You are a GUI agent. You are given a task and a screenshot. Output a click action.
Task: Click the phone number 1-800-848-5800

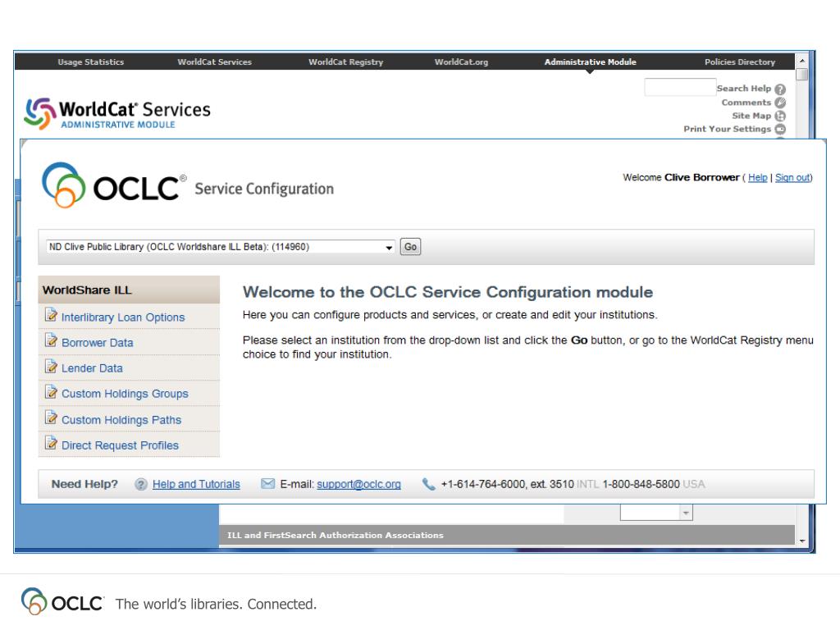641,484
